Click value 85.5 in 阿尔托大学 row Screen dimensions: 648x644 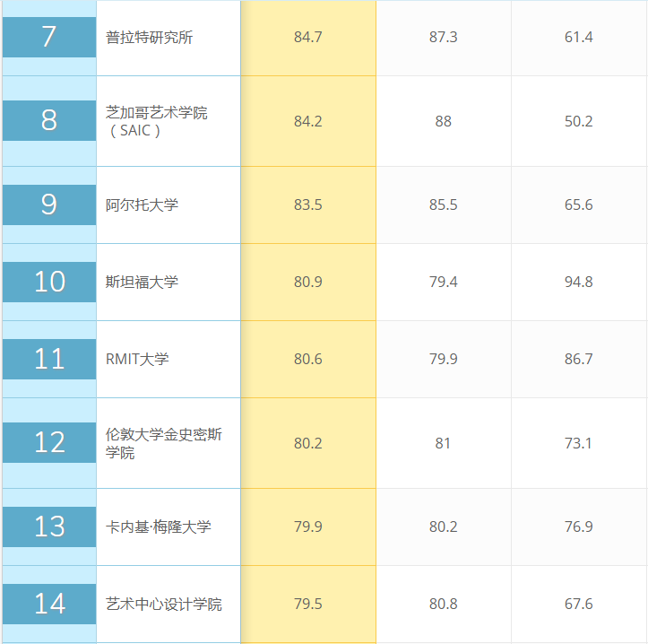coord(444,205)
